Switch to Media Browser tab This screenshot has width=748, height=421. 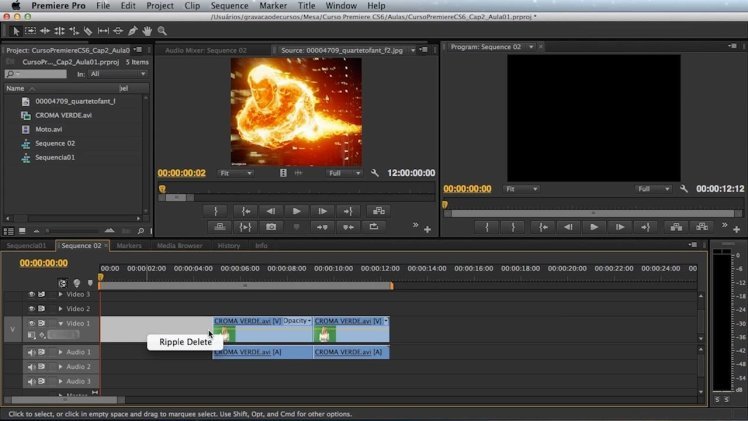click(x=180, y=246)
